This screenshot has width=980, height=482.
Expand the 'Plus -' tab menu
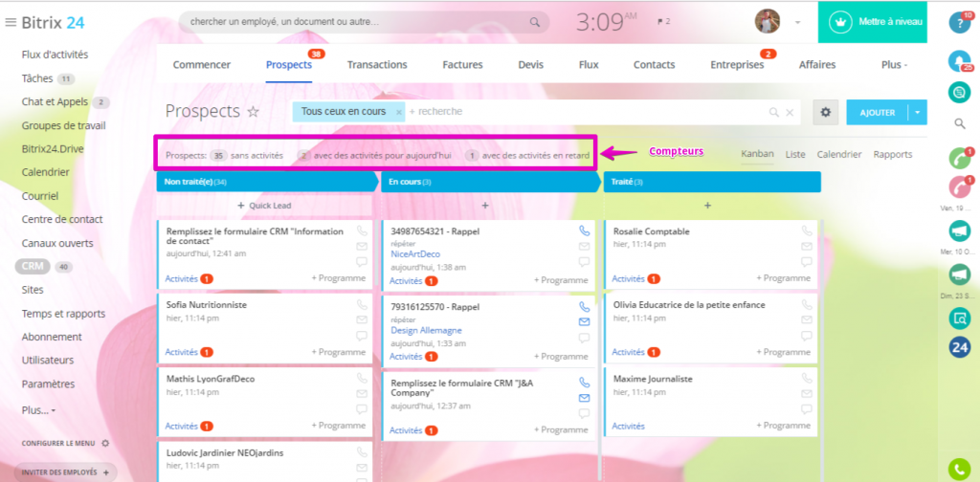point(895,64)
